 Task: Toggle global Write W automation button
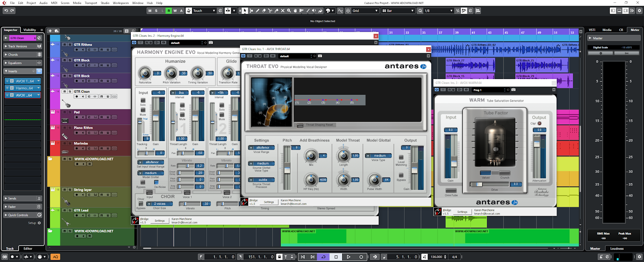coord(175,10)
